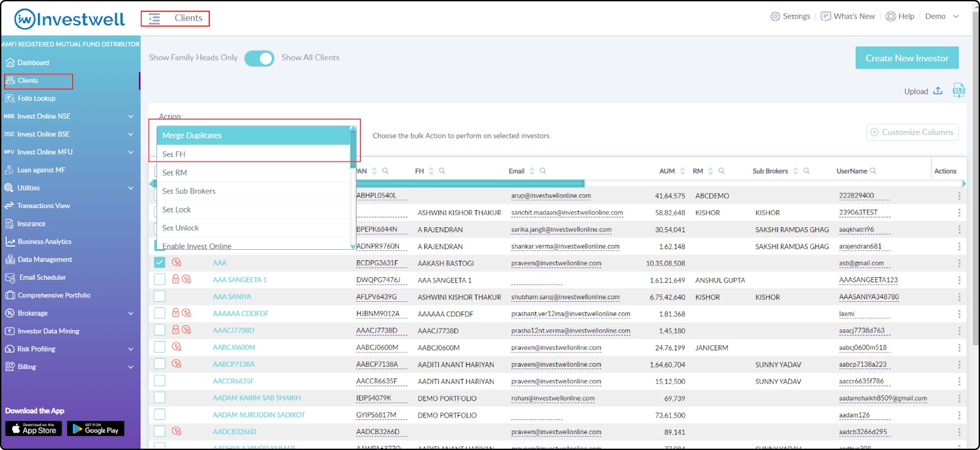Screen dimensions: 980x450
Task: Click the Help globe icon
Action: pyautogui.click(x=891, y=17)
